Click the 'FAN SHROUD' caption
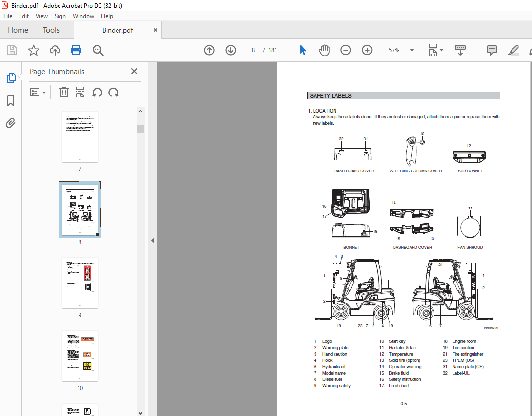 [x=470, y=247]
